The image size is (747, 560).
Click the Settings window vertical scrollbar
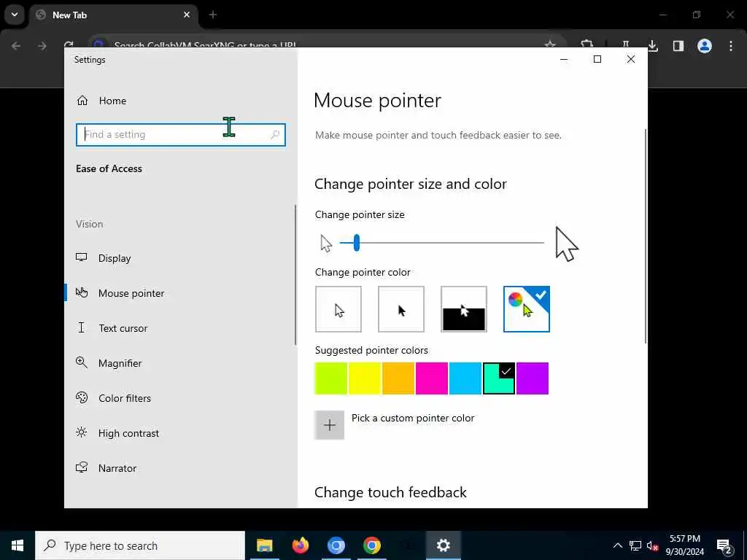(646, 236)
